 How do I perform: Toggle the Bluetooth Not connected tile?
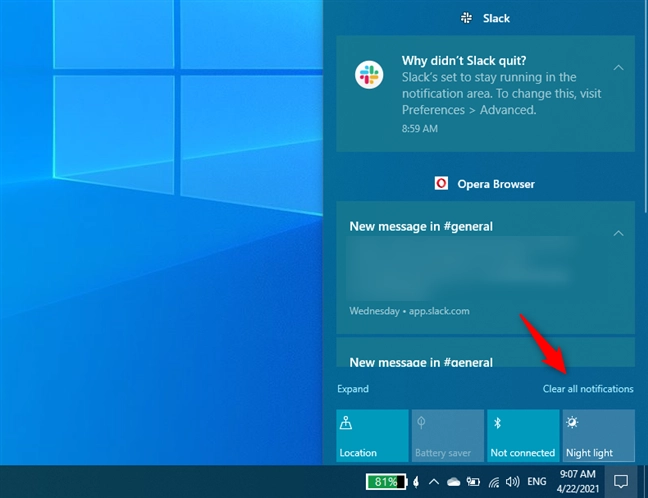[523, 435]
